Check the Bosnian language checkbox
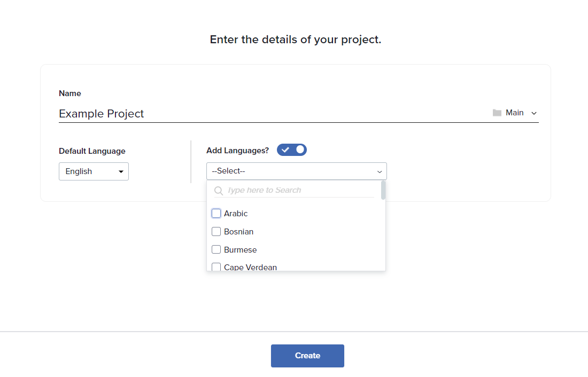 (216, 232)
